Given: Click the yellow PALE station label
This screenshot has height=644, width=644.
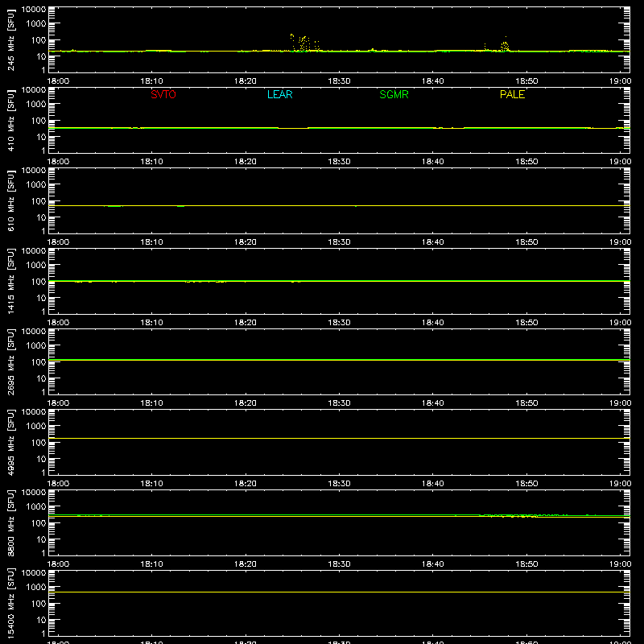Looking at the screenshot, I should coord(512,94).
